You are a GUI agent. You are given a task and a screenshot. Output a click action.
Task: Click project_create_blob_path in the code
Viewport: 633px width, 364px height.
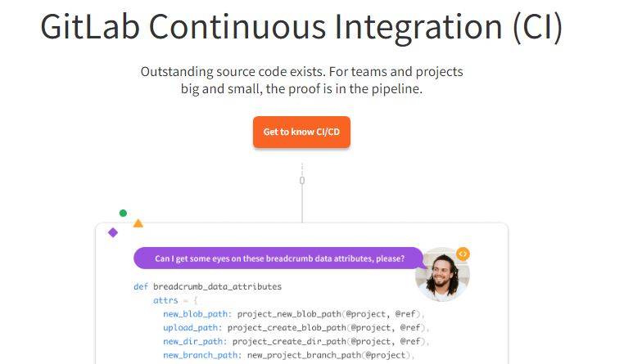[287, 328]
